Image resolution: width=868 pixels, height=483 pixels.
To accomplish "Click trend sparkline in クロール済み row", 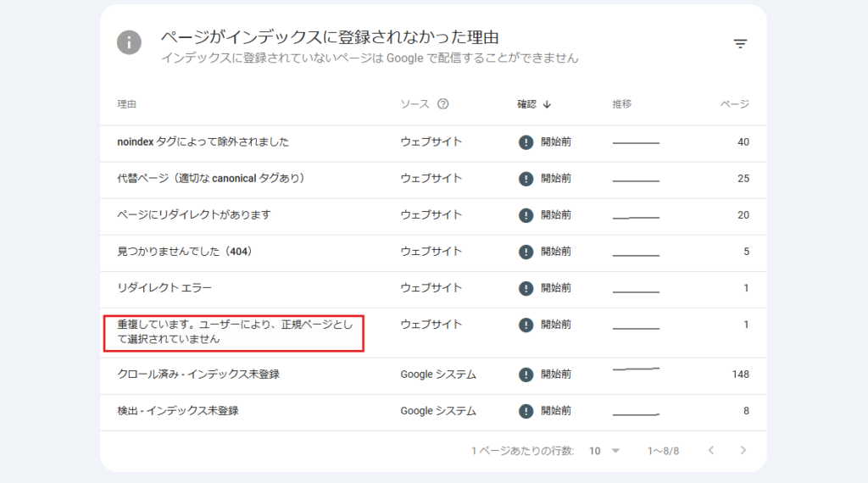I will point(636,369).
